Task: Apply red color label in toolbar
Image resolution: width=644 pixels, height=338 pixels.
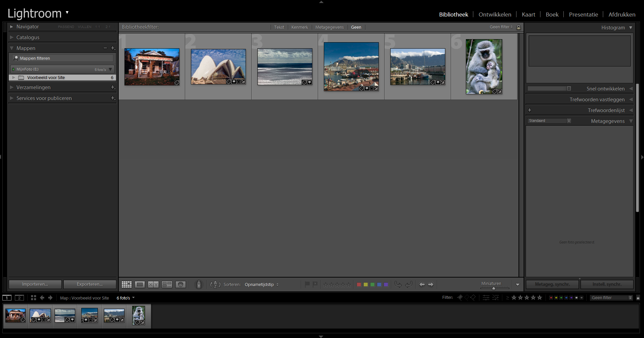Action: [x=359, y=285]
